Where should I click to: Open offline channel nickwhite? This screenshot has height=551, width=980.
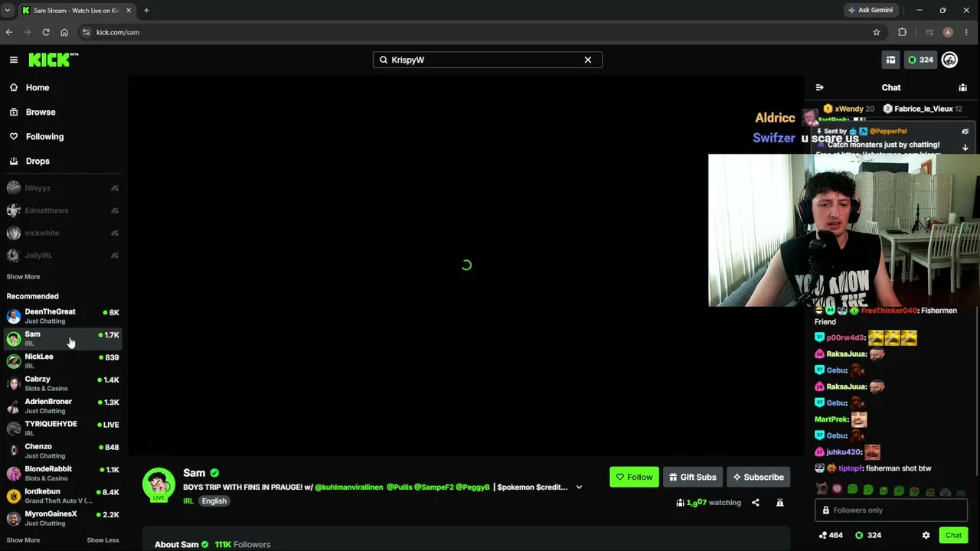[x=63, y=233]
